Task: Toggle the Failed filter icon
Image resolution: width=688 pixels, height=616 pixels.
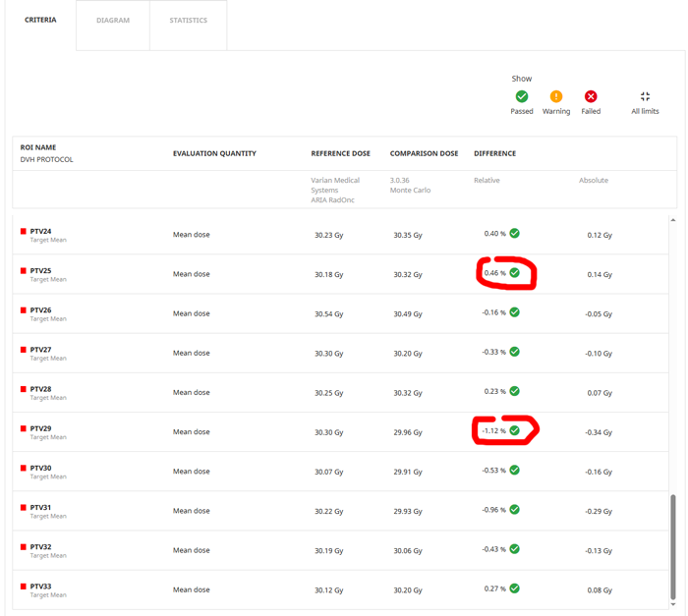Action: (591, 96)
